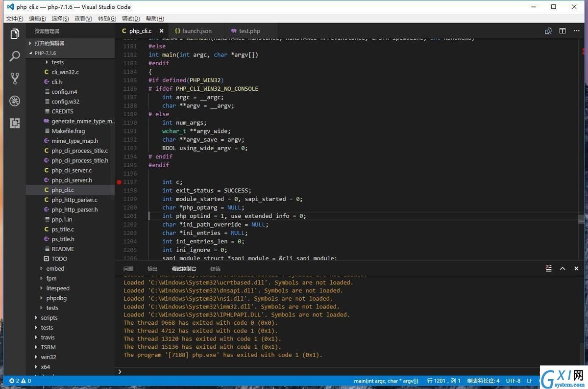Open the 调试控制台 panel tab

click(184, 269)
